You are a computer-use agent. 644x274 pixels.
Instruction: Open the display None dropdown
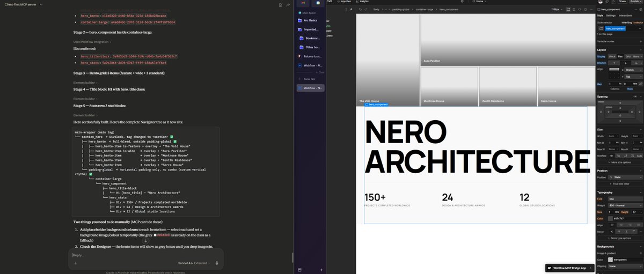pyautogui.click(x=637, y=56)
